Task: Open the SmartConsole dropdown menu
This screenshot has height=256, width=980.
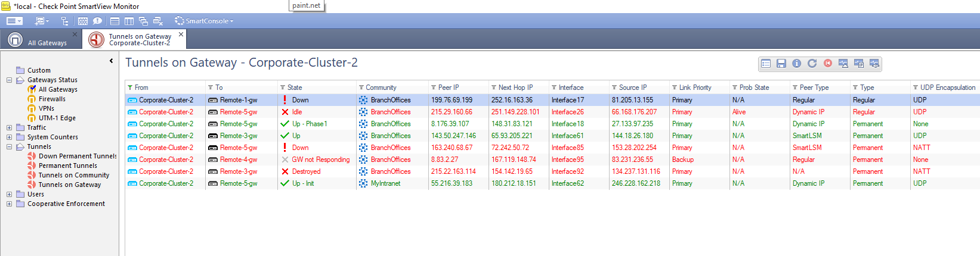Action: pyautogui.click(x=204, y=21)
